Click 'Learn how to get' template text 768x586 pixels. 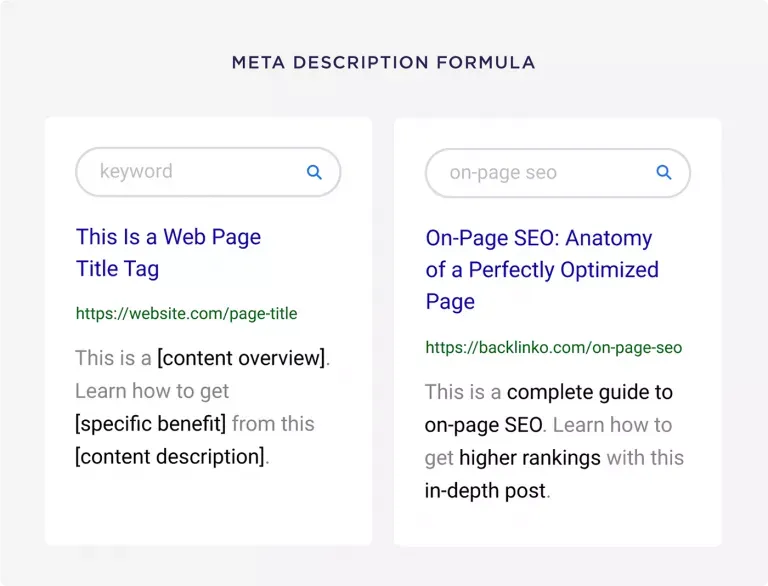(x=152, y=391)
